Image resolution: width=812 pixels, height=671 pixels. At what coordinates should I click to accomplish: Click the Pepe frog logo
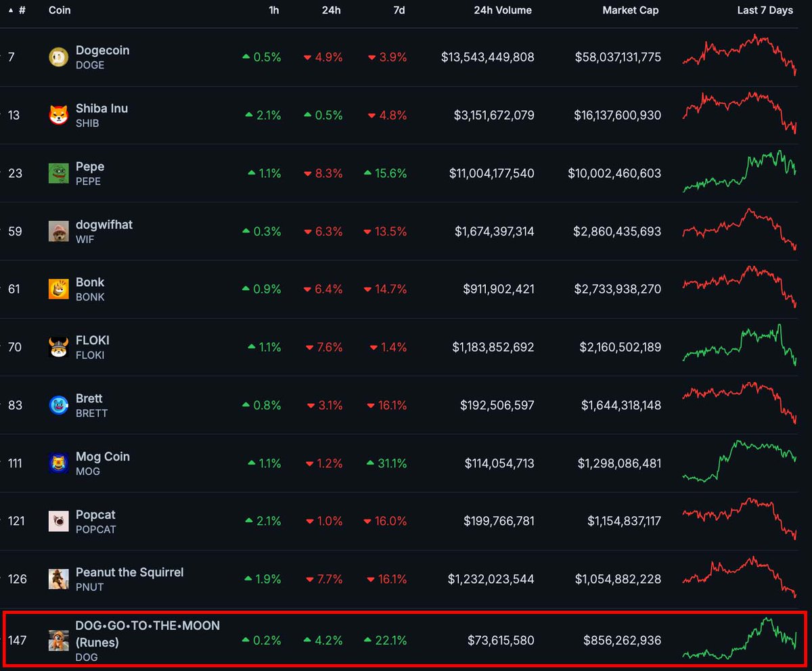58,173
